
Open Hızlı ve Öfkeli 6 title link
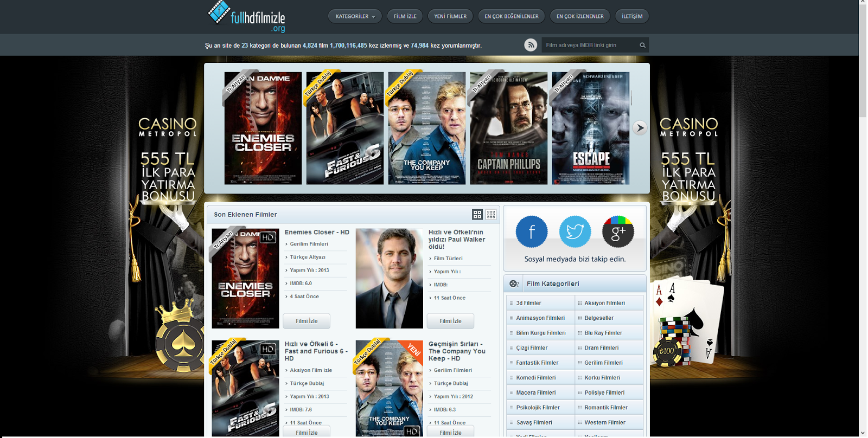[316, 351]
